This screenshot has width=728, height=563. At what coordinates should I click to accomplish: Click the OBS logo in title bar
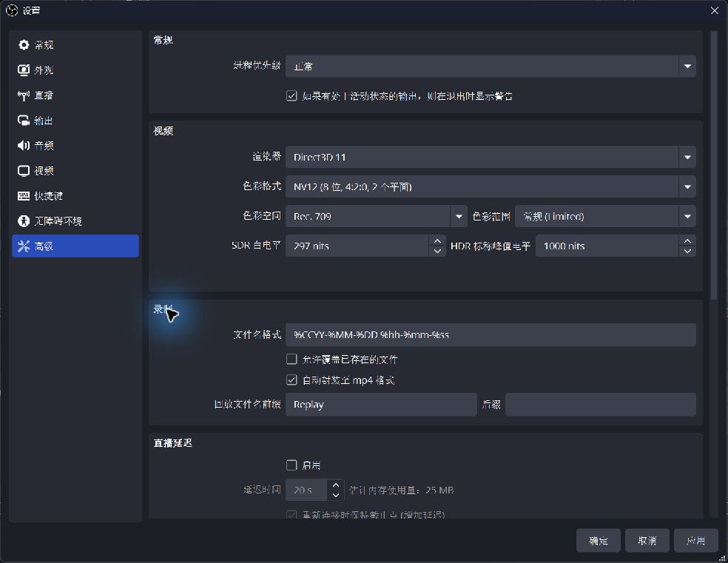[12, 10]
